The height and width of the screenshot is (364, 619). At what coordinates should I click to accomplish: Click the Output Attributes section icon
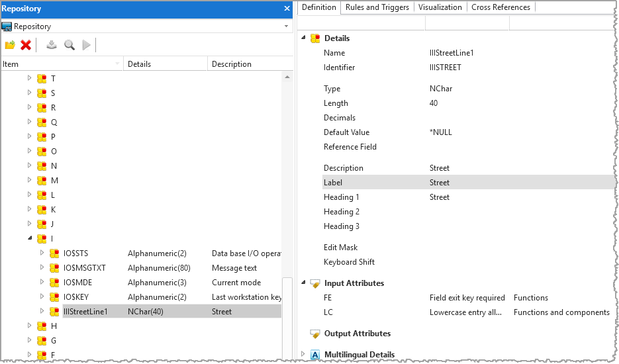(x=315, y=334)
